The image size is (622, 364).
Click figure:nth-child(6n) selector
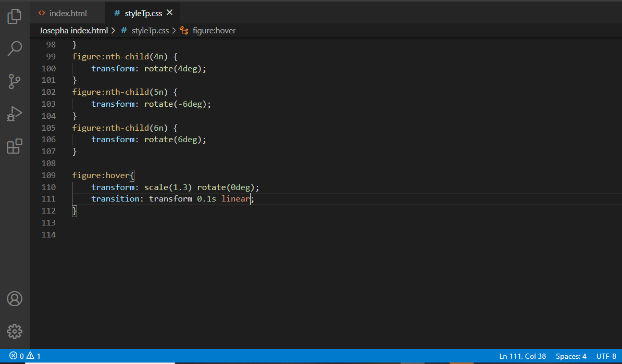[x=120, y=128]
